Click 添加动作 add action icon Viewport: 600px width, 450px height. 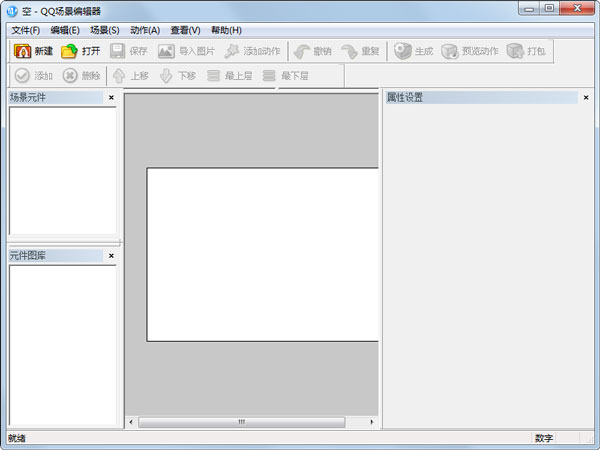point(232,51)
